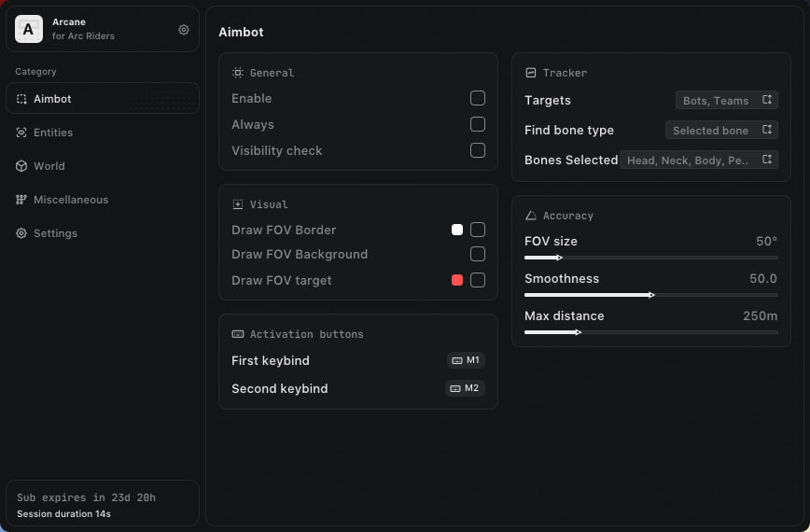Check the Draw FOV Background box
The image size is (810, 532).
click(478, 254)
